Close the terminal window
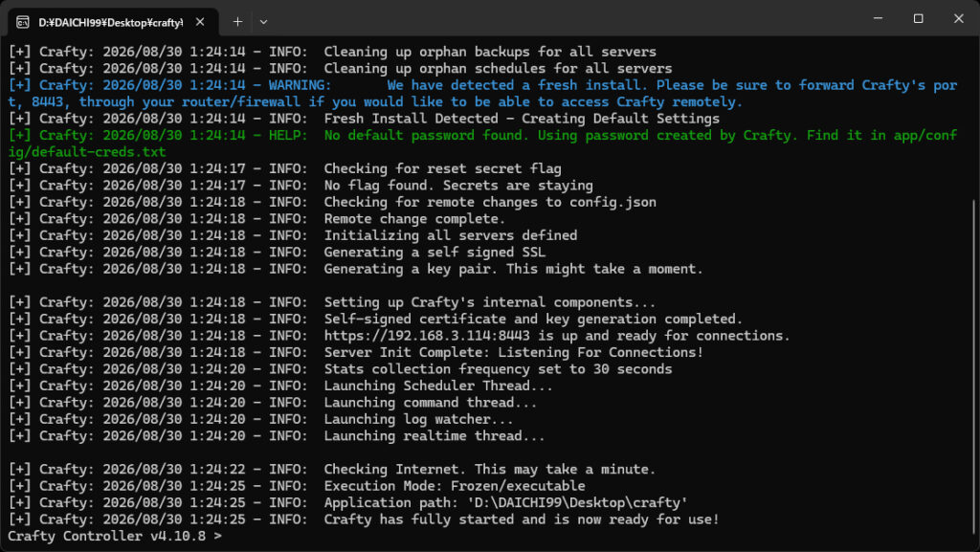 point(959,19)
